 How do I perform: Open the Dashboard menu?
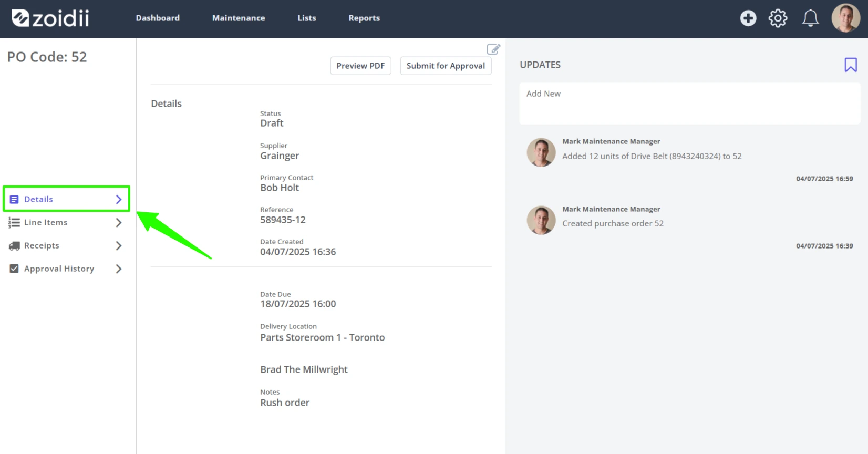(x=158, y=18)
